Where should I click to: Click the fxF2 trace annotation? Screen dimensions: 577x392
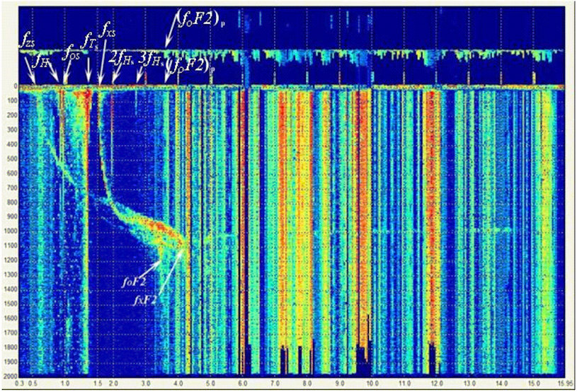(146, 301)
